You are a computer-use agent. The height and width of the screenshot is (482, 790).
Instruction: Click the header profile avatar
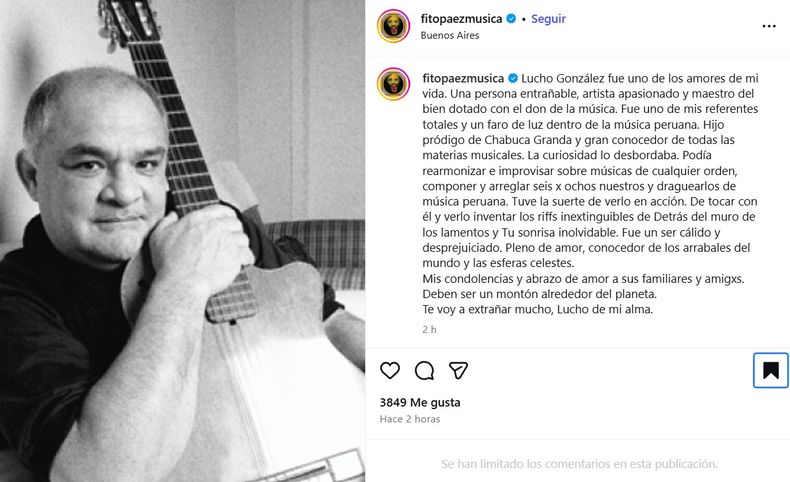pos(393,26)
